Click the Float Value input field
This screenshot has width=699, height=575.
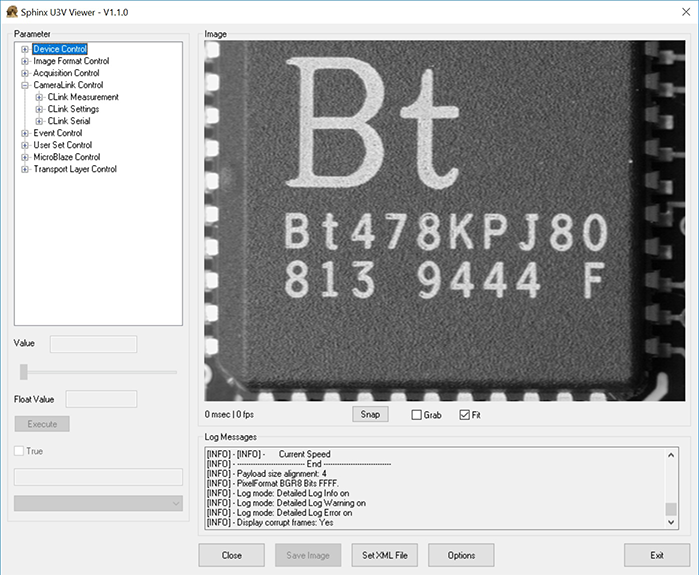tap(101, 399)
